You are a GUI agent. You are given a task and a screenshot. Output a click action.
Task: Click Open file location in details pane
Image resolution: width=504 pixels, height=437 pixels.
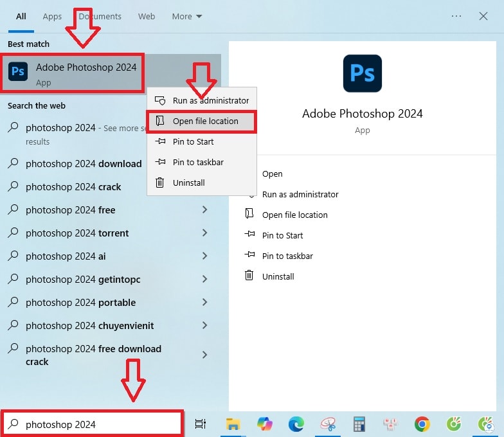click(294, 215)
